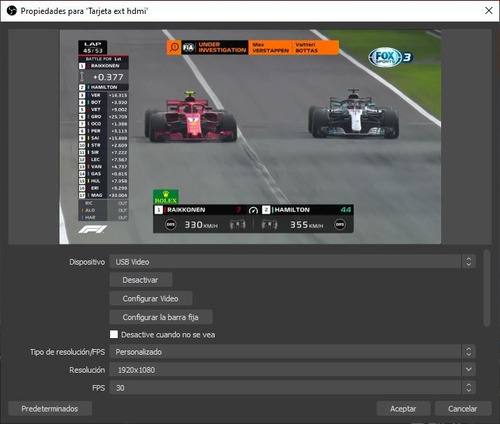Confirm with the Aceptar button
Viewport: 500px width, 424px height.
[403, 409]
